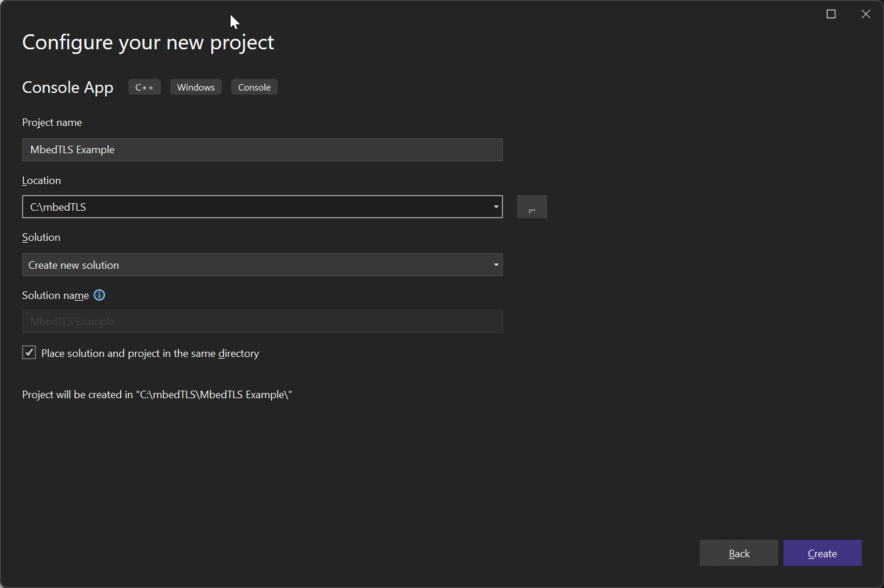Click the C++ language tag
884x588 pixels.
[x=144, y=87]
